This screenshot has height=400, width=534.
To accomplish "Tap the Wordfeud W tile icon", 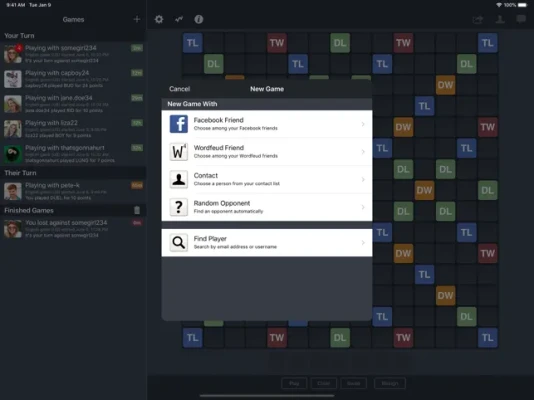I will point(179,151).
